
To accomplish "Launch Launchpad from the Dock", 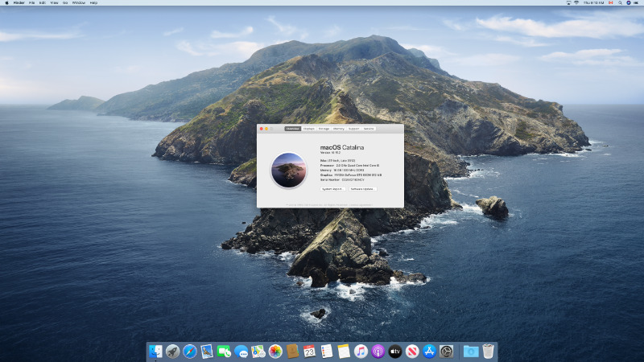I will pos(172,352).
